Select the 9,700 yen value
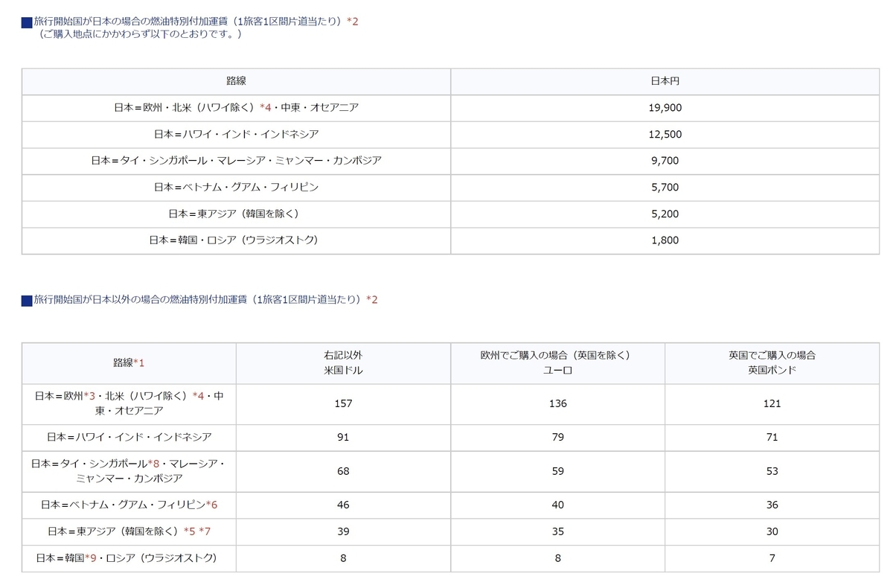The width and height of the screenshot is (893, 588). [x=665, y=160]
